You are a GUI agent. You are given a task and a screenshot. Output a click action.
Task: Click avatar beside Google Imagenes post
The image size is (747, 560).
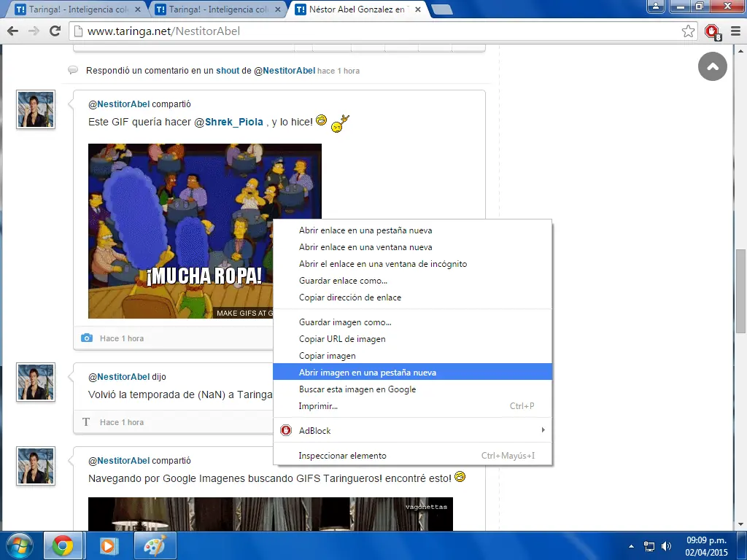(36, 466)
